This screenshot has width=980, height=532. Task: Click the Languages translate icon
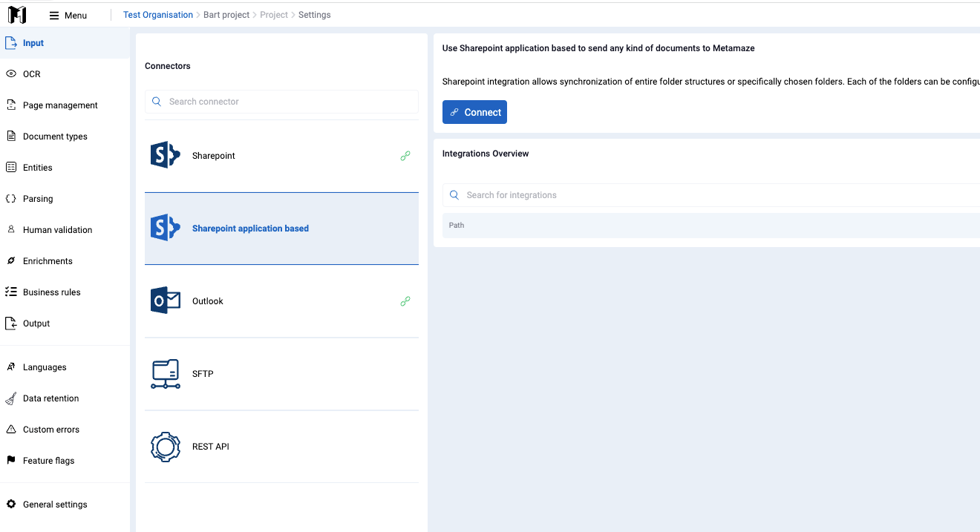click(11, 367)
